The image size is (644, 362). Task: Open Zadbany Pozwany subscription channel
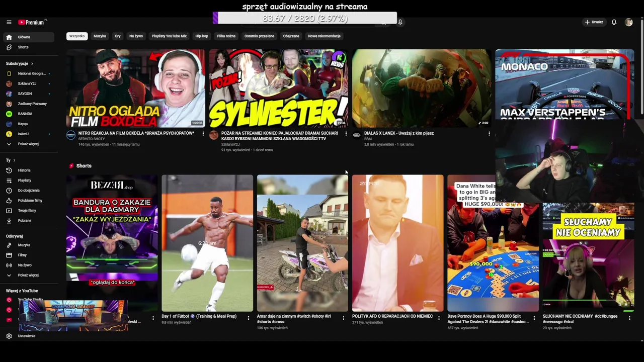coord(28,104)
